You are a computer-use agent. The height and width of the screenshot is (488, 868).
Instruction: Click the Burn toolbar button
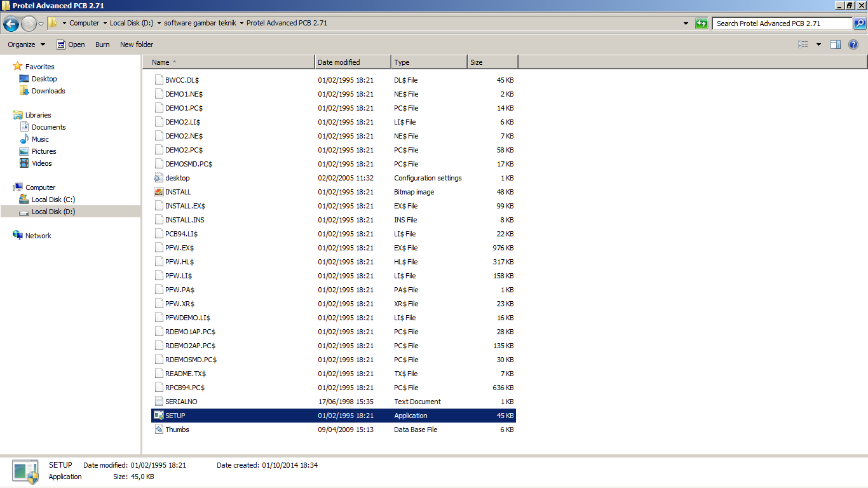[102, 44]
